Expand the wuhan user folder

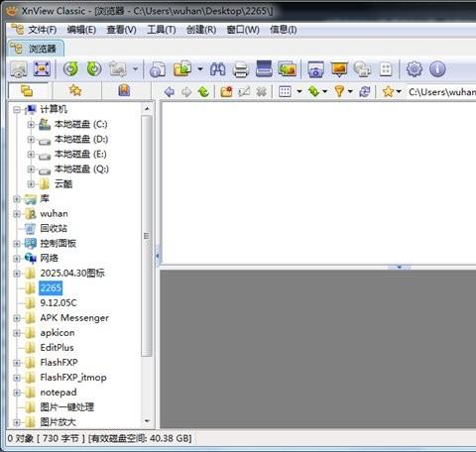(17, 214)
